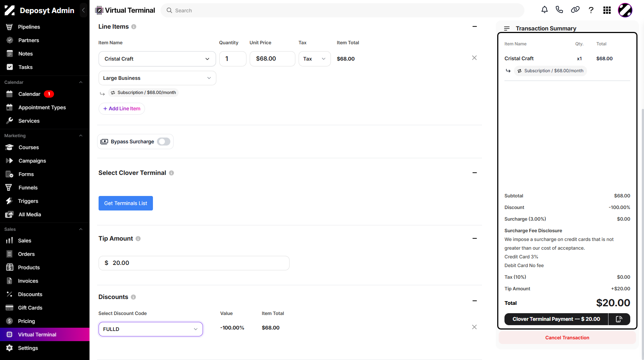Open the FULLD discount code dropdown

tap(151, 329)
